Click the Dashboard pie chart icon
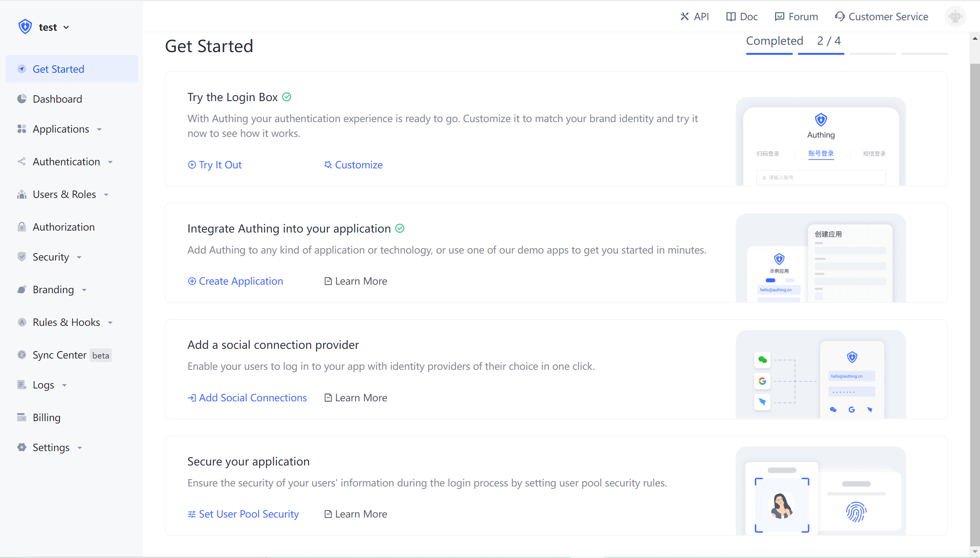Image resolution: width=980 pixels, height=558 pixels. tap(22, 99)
